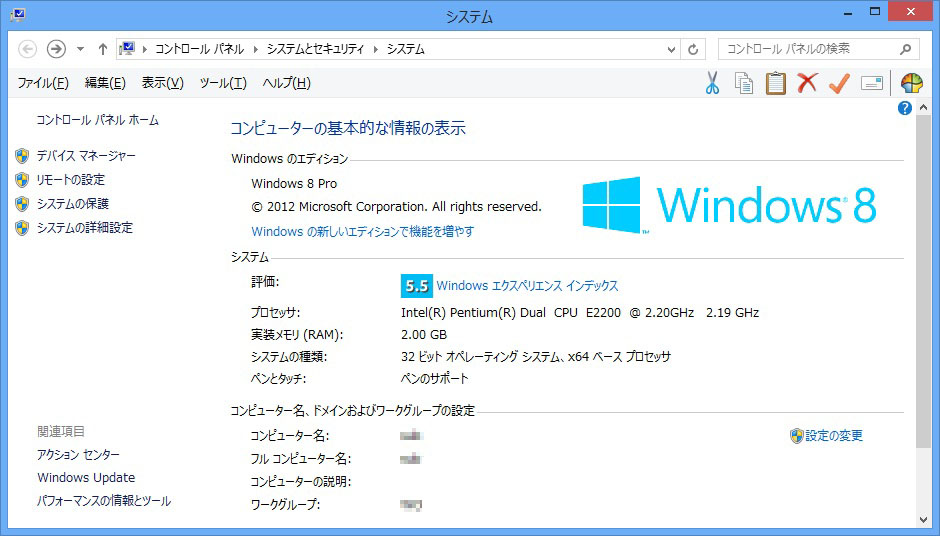
Task: Click コントロール パネル breadcrumb segment
Action: [x=200, y=49]
